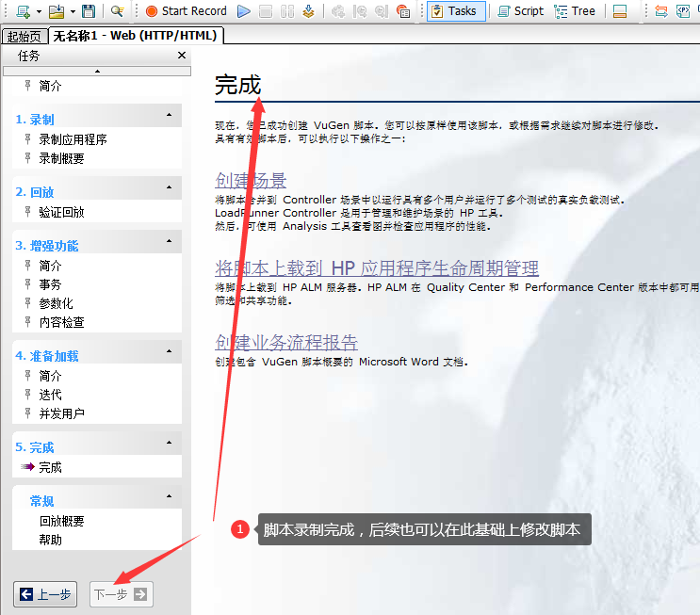Click the Save floppy disk icon
The height and width of the screenshot is (615, 700).
point(89,11)
